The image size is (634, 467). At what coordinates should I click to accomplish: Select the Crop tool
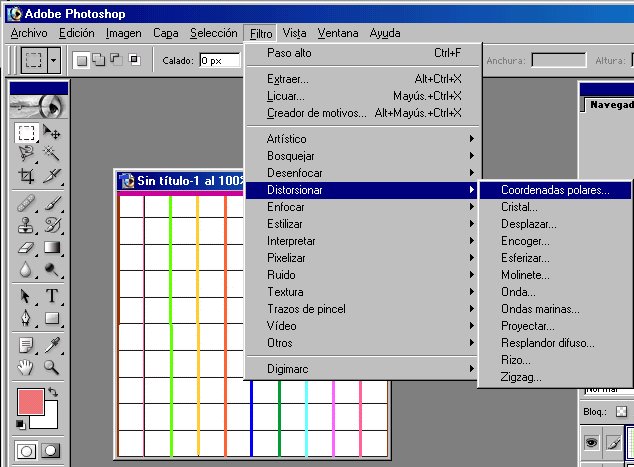click(27, 175)
